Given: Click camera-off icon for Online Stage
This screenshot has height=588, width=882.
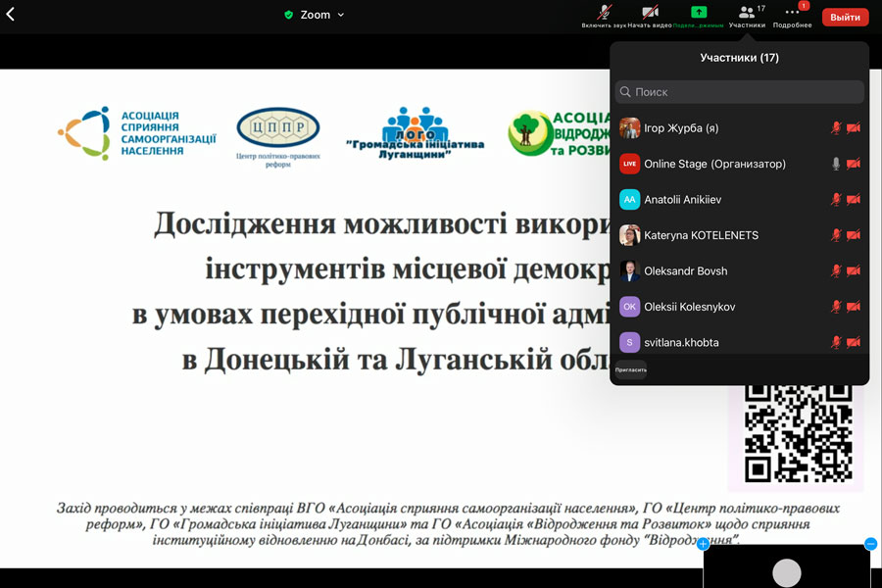Looking at the screenshot, I should (854, 164).
